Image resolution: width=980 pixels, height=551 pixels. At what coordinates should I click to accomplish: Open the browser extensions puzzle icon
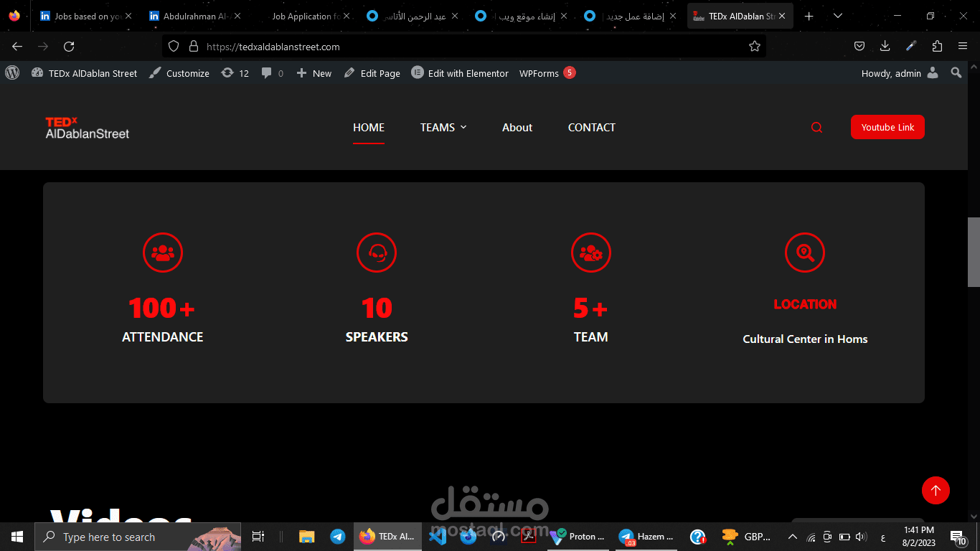point(937,46)
